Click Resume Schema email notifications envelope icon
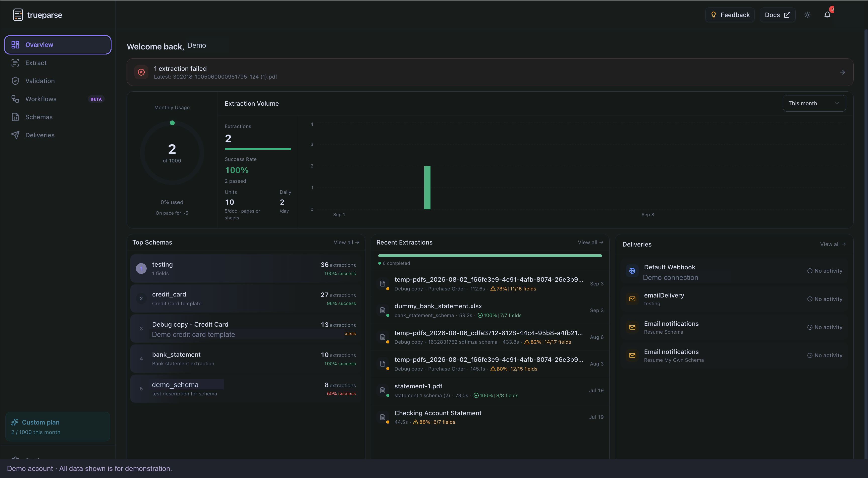 (632, 327)
